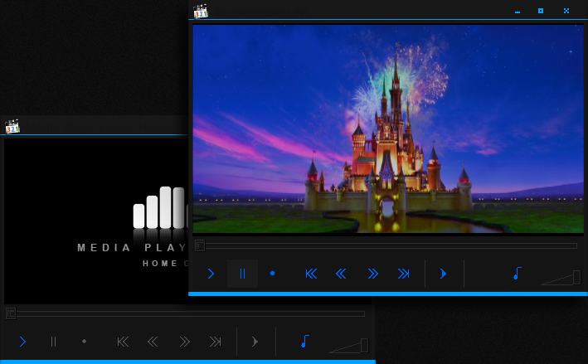Stop playback in the front video window
Screen dimensions: 588x364
(273, 274)
